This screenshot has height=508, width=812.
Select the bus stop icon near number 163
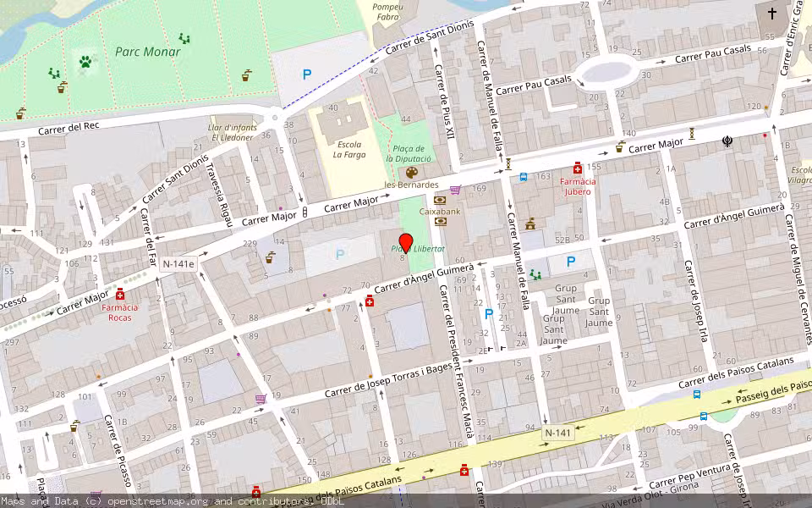524,177
